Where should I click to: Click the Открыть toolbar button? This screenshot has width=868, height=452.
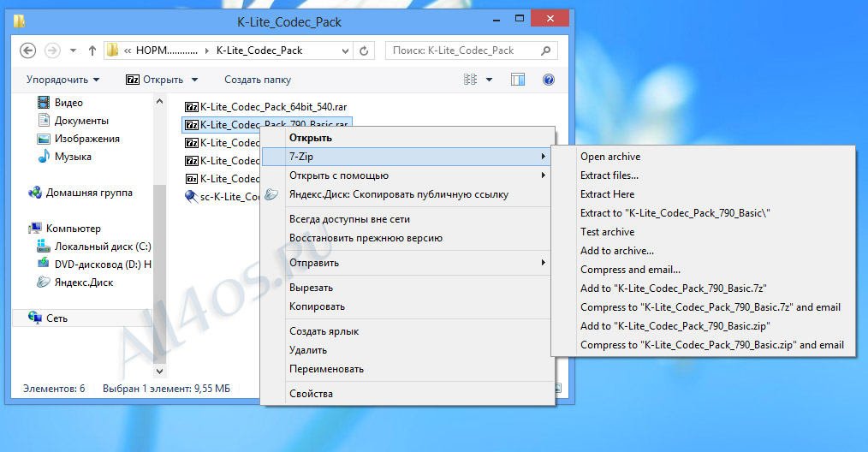[x=154, y=80]
